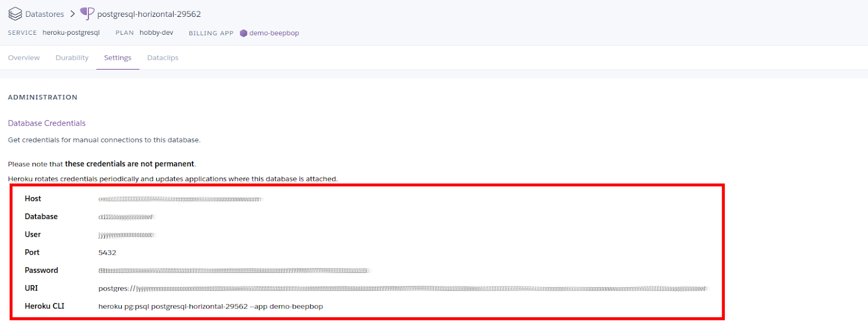The image size is (868, 333).
Task: Click the heroku-postgresql service value
Action: click(x=71, y=33)
